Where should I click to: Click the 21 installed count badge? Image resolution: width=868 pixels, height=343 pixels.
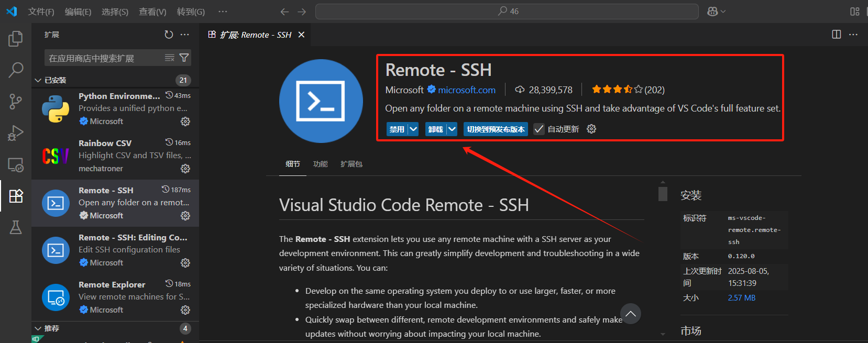click(x=183, y=80)
